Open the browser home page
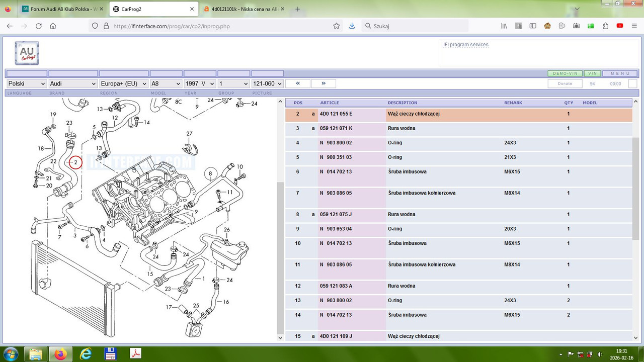644x362 pixels. 53,26
